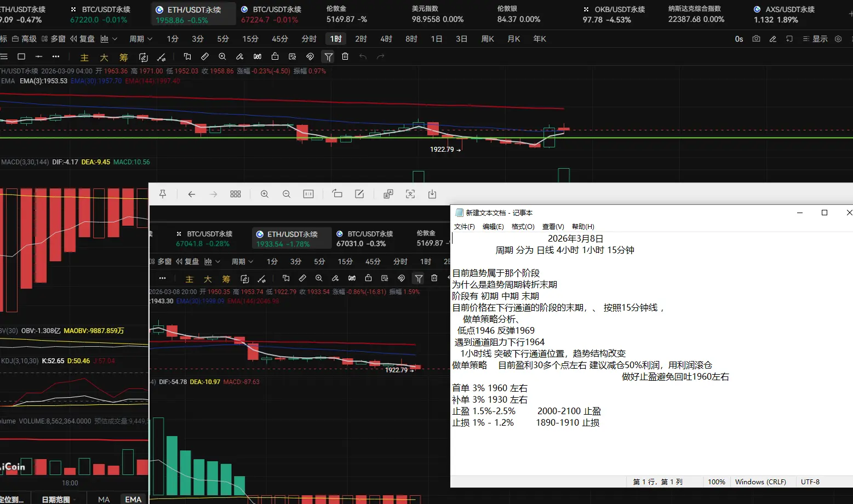
Task: Open the 纳斯达克综合指数 ticker
Action: tap(696, 14)
